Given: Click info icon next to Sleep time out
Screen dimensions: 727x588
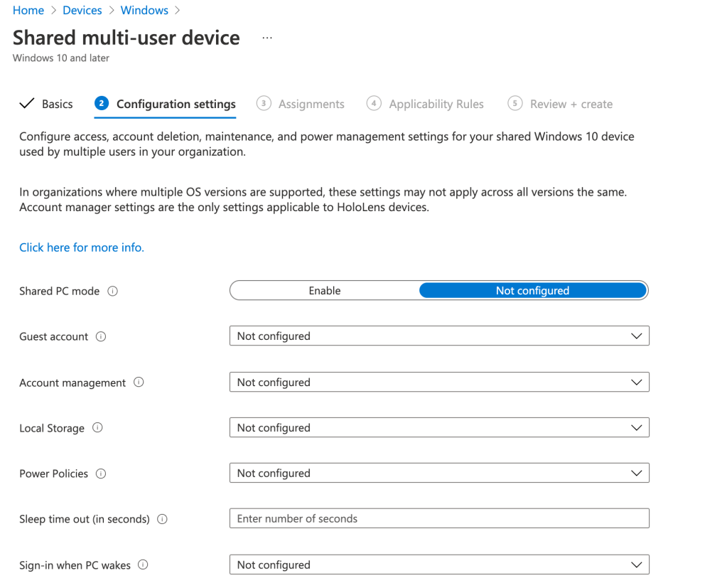Looking at the screenshot, I should click(x=162, y=519).
